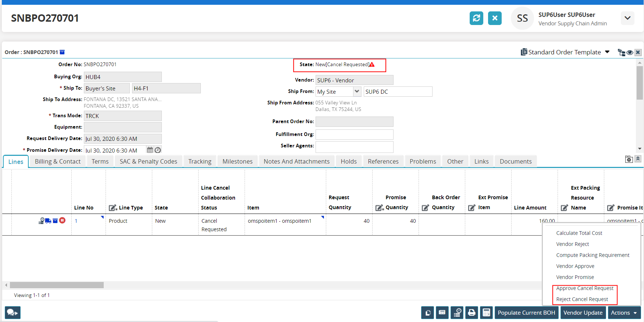Click the copy icon in bottom toolbar
This screenshot has width=644, height=322.
click(x=428, y=313)
